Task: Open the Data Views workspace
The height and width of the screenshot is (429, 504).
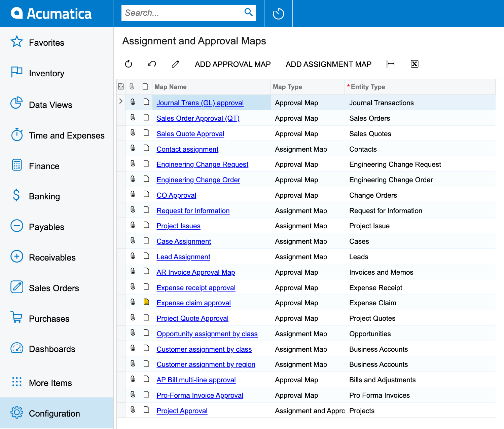Action: (57, 105)
